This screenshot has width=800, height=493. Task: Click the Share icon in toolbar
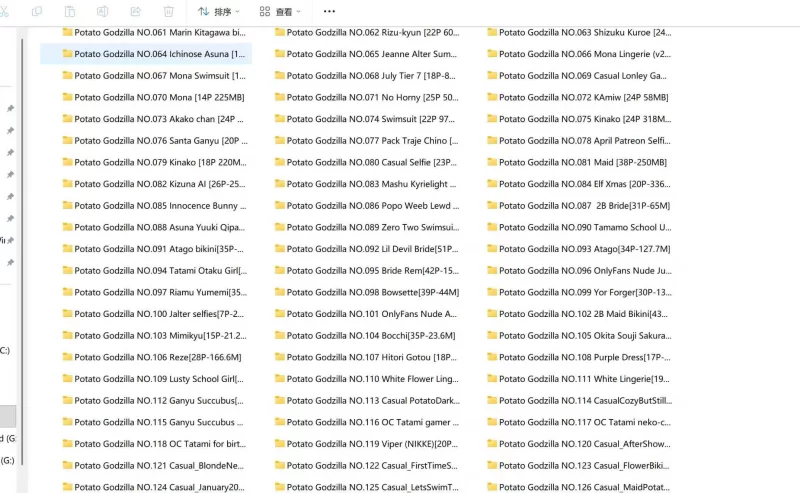[136, 11]
